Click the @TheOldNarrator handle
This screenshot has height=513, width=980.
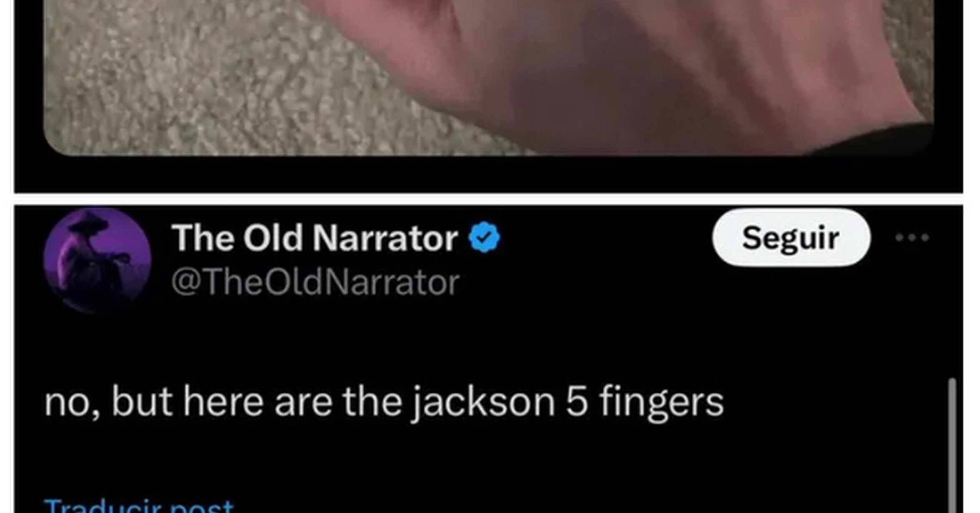pyautogui.click(x=315, y=283)
